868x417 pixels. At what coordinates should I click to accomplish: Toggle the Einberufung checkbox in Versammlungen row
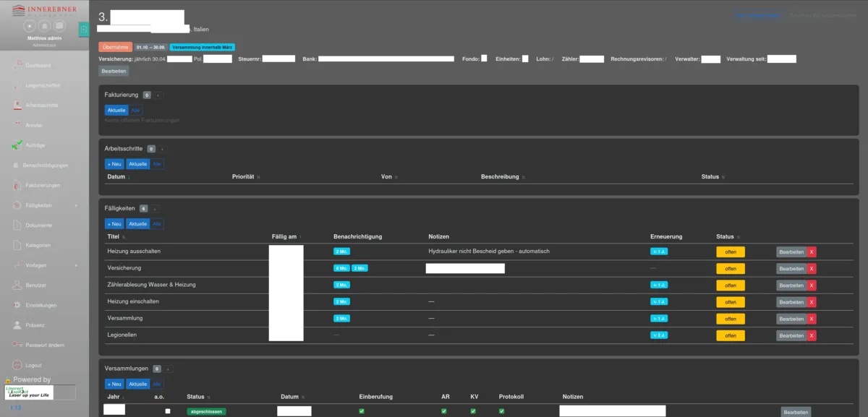coord(362,411)
